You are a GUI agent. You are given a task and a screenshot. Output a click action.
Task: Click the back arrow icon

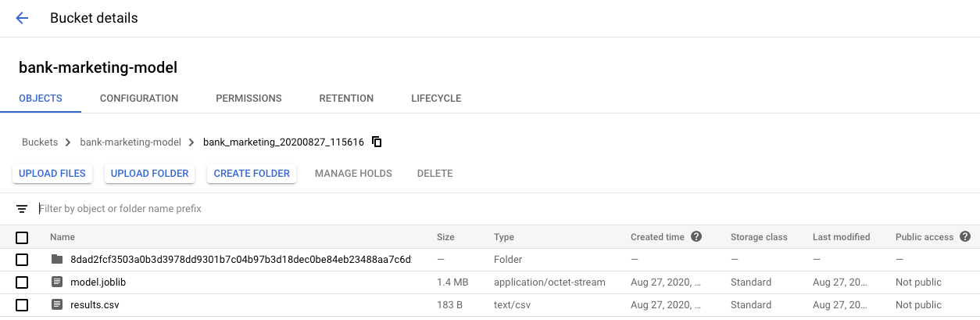point(22,18)
